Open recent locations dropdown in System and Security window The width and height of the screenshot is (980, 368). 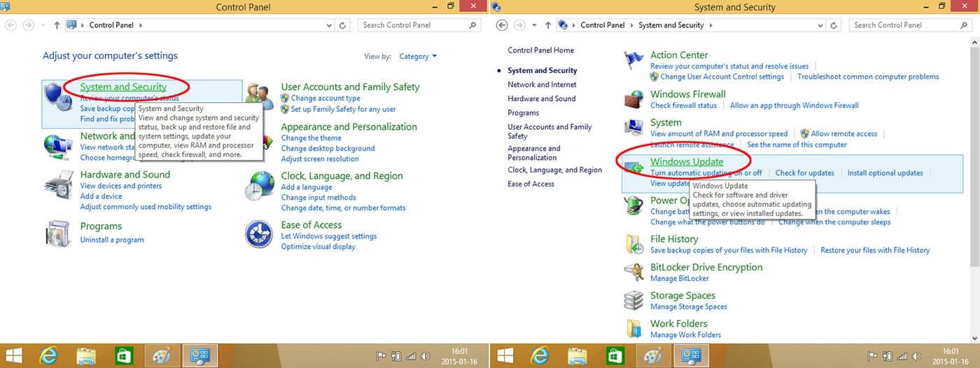point(534,25)
